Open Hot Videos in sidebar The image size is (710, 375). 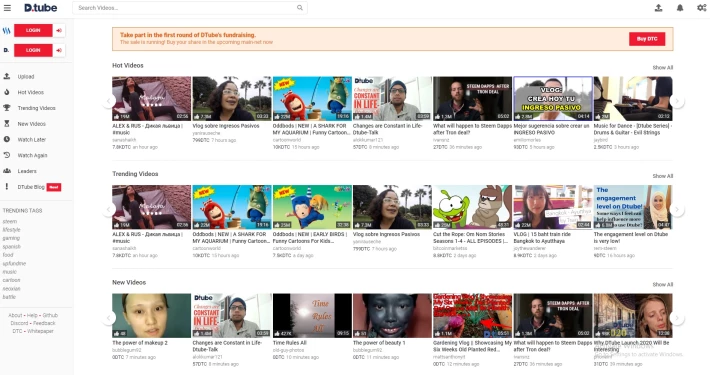[x=31, y=92]
